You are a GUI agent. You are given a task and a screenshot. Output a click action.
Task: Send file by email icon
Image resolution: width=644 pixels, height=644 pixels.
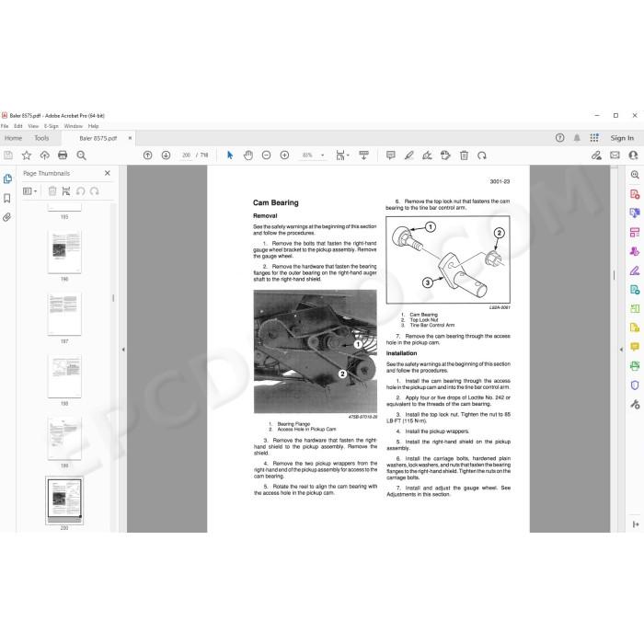click(x=615, y=155)
